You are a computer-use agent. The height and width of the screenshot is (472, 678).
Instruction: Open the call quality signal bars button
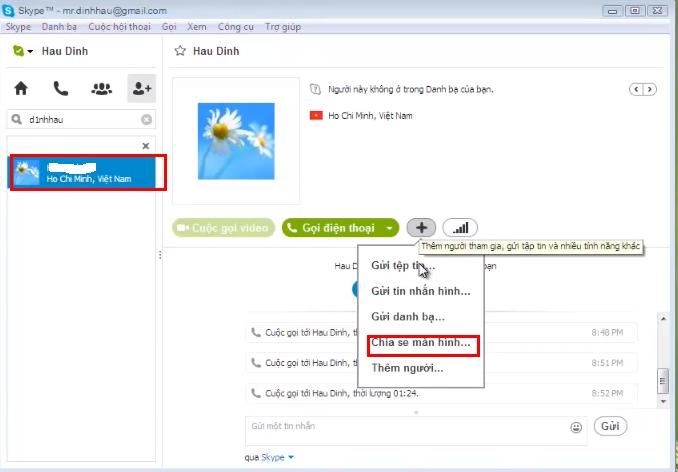coord(460,228)
